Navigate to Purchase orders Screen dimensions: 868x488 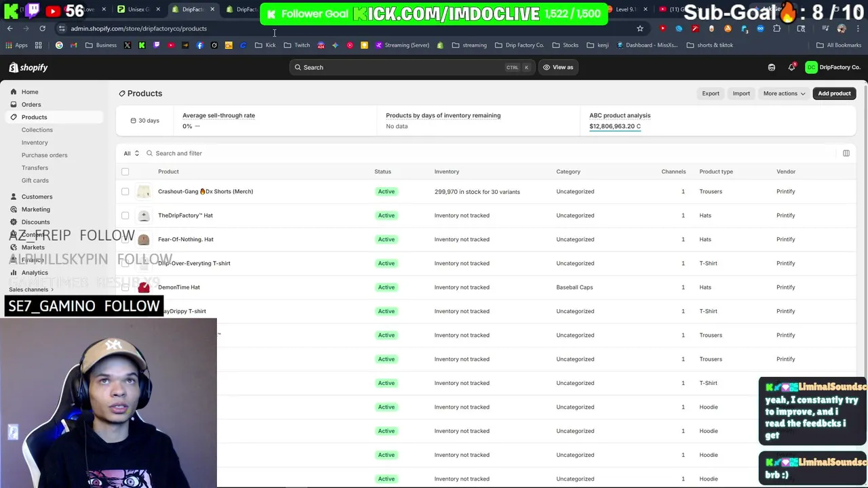pyautogui.click(x=44, y=155)
